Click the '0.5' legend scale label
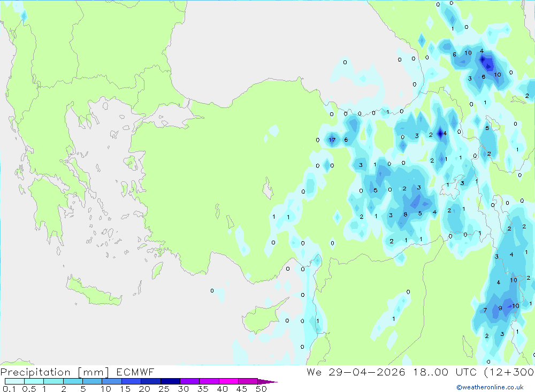This screenshot has height=392, width=535. (x=29, y=389)
